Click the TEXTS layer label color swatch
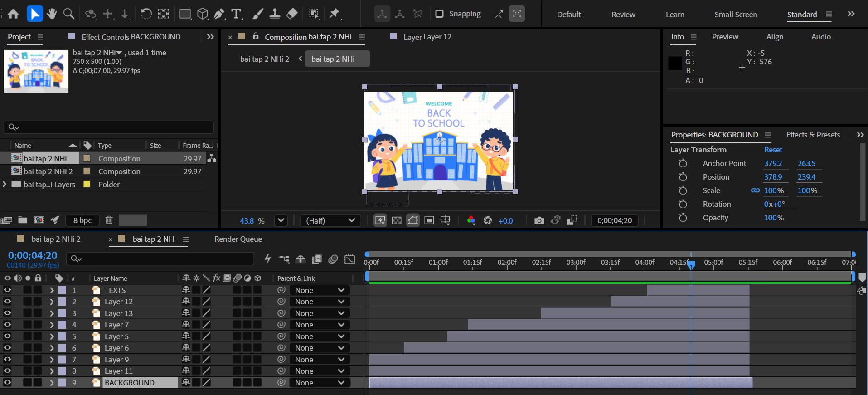Image resolution: width=868 pixels, height=395 pixels. coord(62,290)
